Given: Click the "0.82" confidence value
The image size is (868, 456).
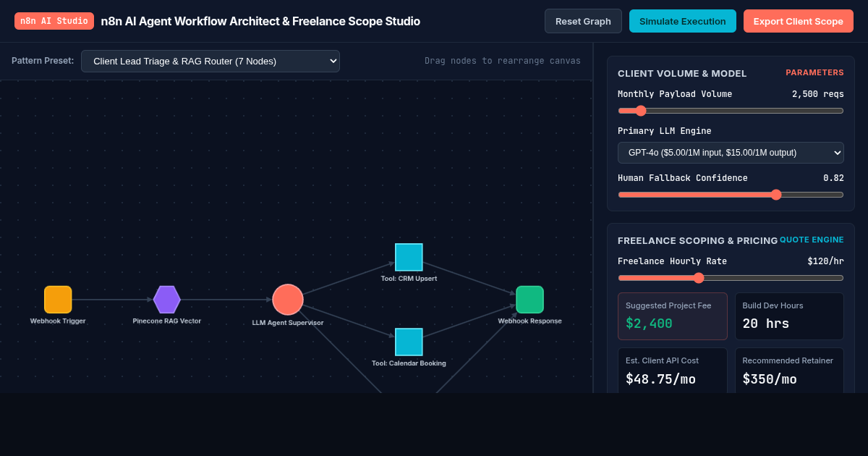Looking at the screenshot, I should coord(833,178).
